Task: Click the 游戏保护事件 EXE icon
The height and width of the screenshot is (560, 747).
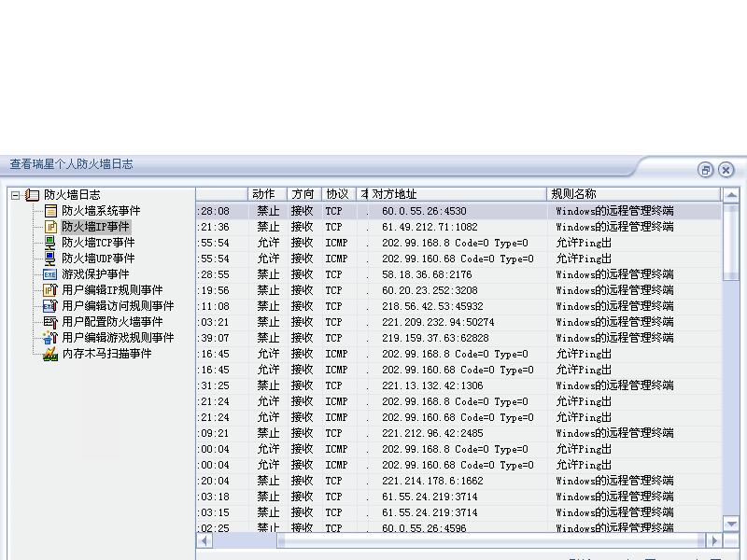Action: [50, 274]
